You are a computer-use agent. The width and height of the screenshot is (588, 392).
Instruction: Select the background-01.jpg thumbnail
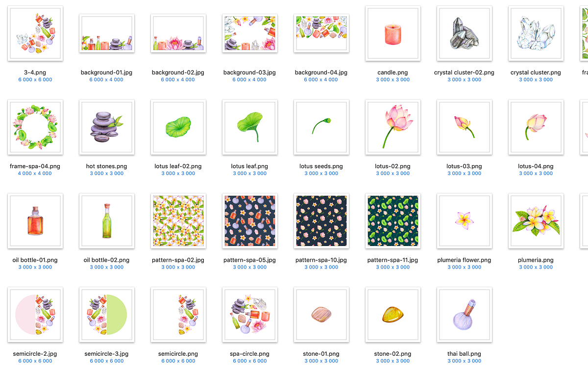[x=107, y=33]
